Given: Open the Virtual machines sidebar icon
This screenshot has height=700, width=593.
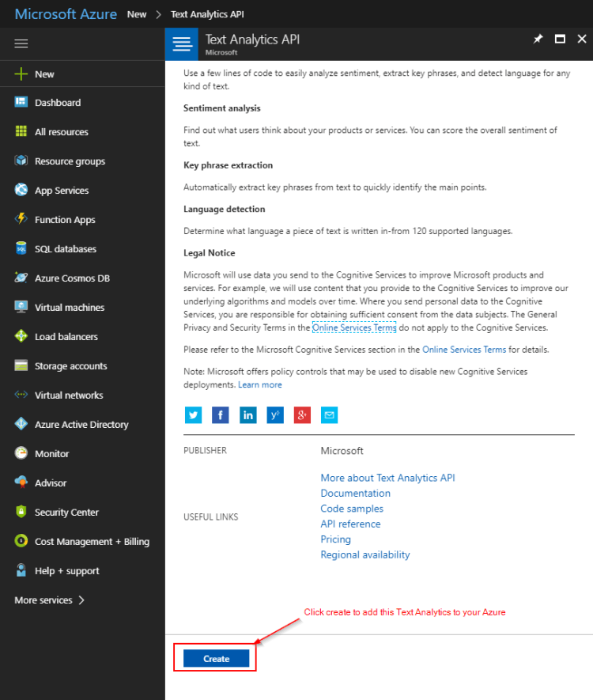Looking at the screenshot, I should click(21, 308).
